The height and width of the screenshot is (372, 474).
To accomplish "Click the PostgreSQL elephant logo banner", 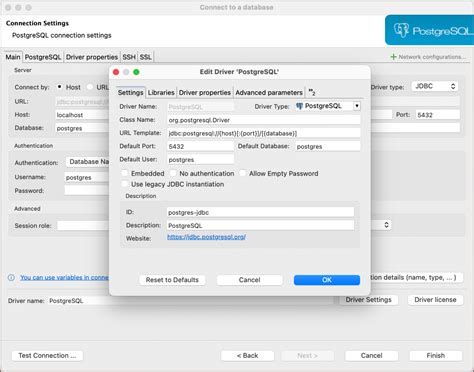I will (429, 30).
